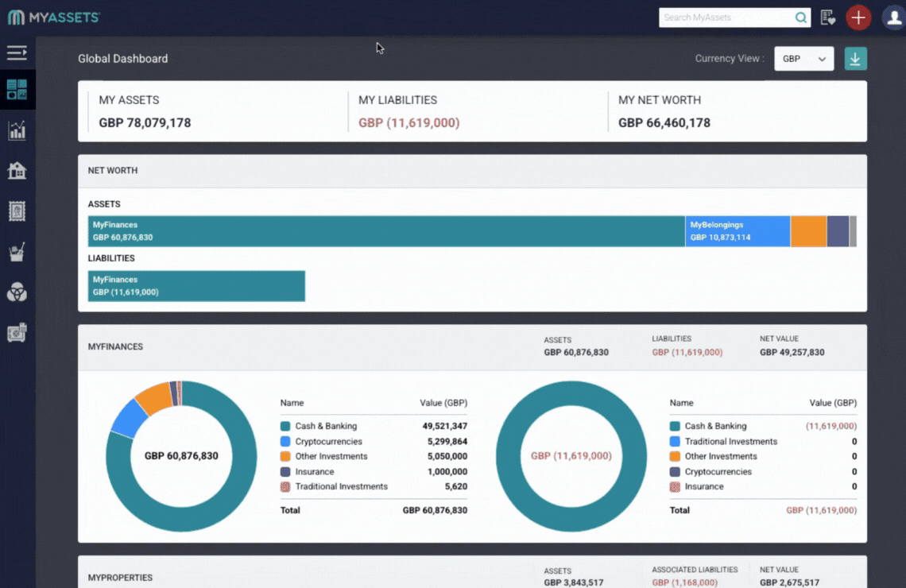Screen dimensions: 906x588
Task: Click Insurance swatch in liabilities legend
Action: 675,487
